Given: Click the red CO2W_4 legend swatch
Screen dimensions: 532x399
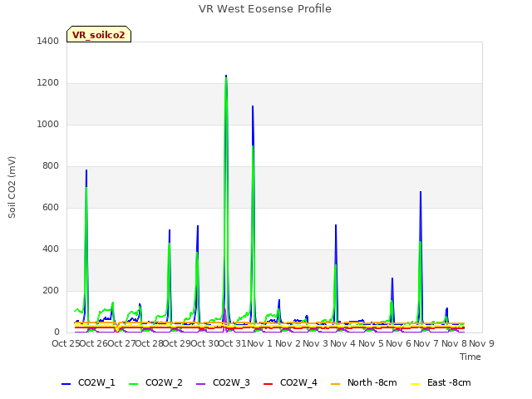Looking at the screenshot, I should click(x=268, y=384).
